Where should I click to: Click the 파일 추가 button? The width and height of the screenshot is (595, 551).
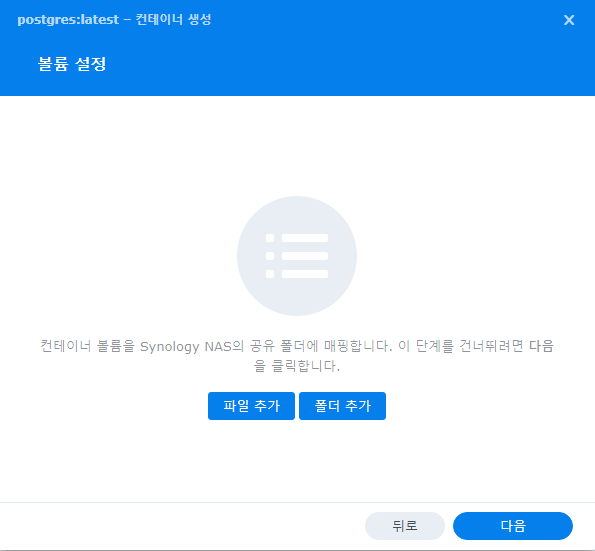(x=251, y=406)
